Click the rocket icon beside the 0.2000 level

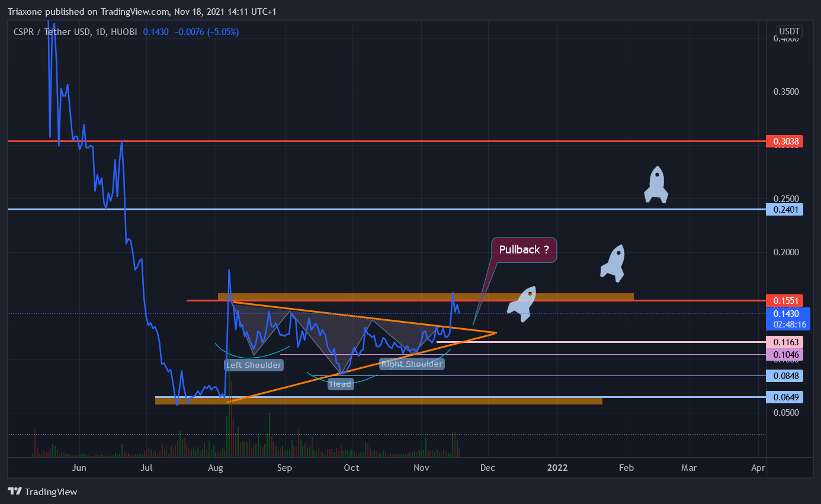[x=612, y=263]
